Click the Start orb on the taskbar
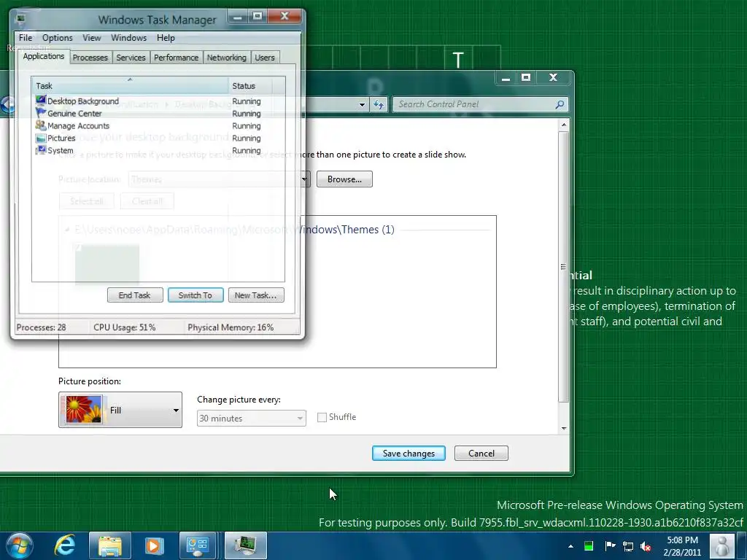Image resolution: width=747 pixels, height=560 pixels. pyautogui.click(x=19, y=545)
